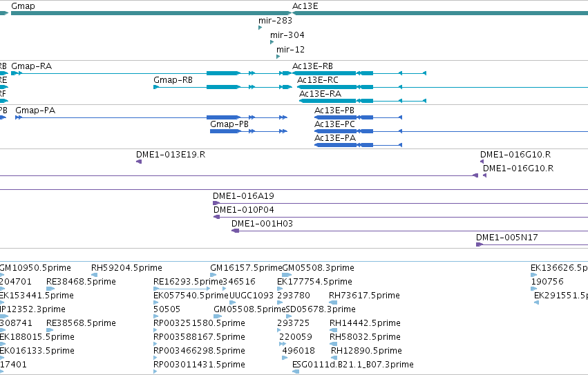Viewport: 588px width, 375px height.
Task: Select the Ac13E-PA protein label
Action: [x=335, y=138]
